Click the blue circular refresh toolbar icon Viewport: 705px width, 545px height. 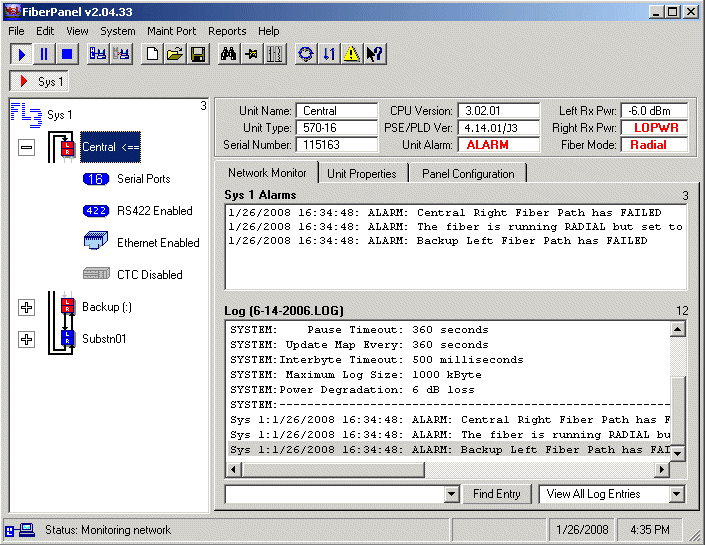click(x=306, y=54)
